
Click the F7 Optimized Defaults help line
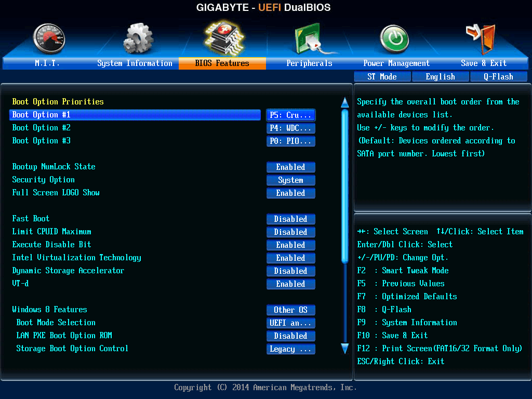click(x=407, y=297)
